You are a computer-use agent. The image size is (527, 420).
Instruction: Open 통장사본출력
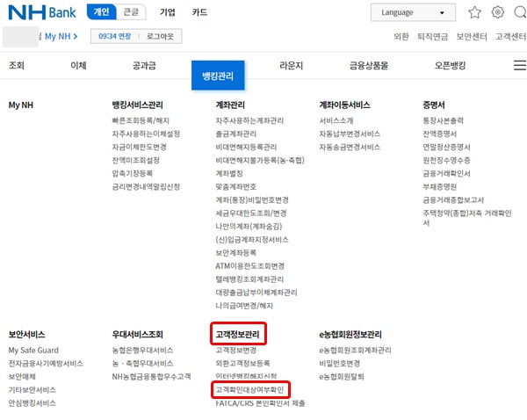[443, 120]
